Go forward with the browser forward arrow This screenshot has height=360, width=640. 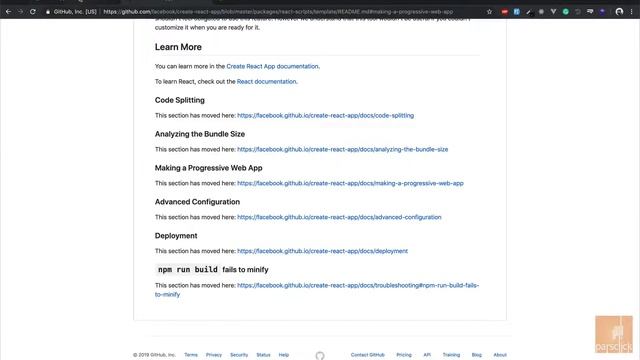[x=20, y=12]
